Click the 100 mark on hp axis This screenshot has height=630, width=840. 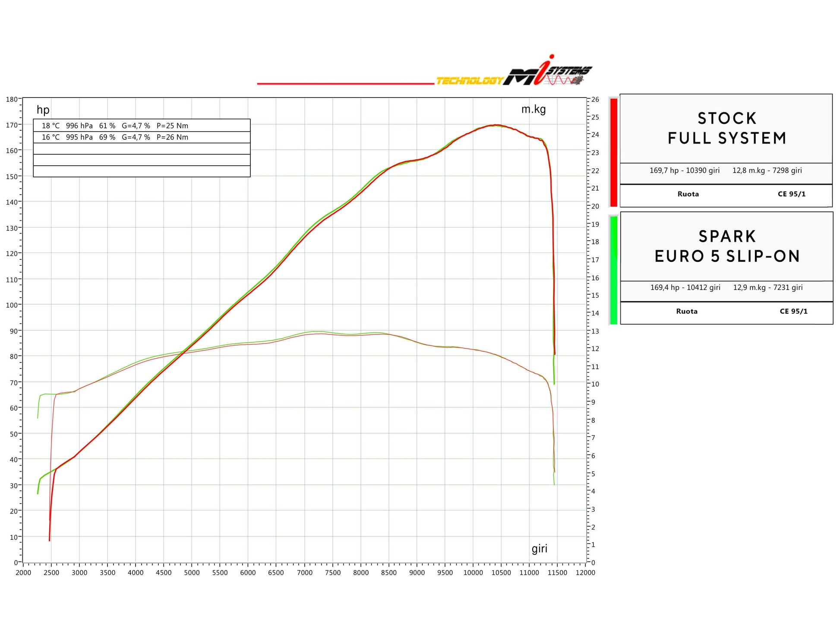[x=12, y=305]
